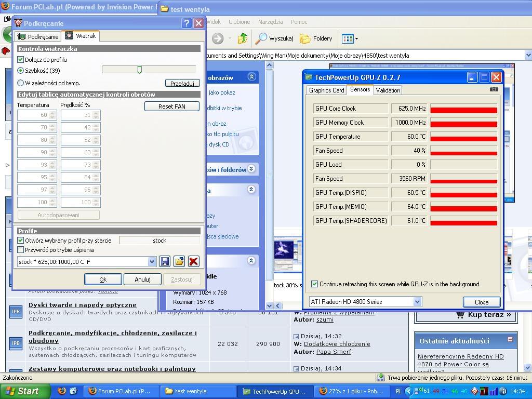Switch to the Graphics Card tab
The height and width of the screenshot is (399, 532).
click(x=326, y=90)
